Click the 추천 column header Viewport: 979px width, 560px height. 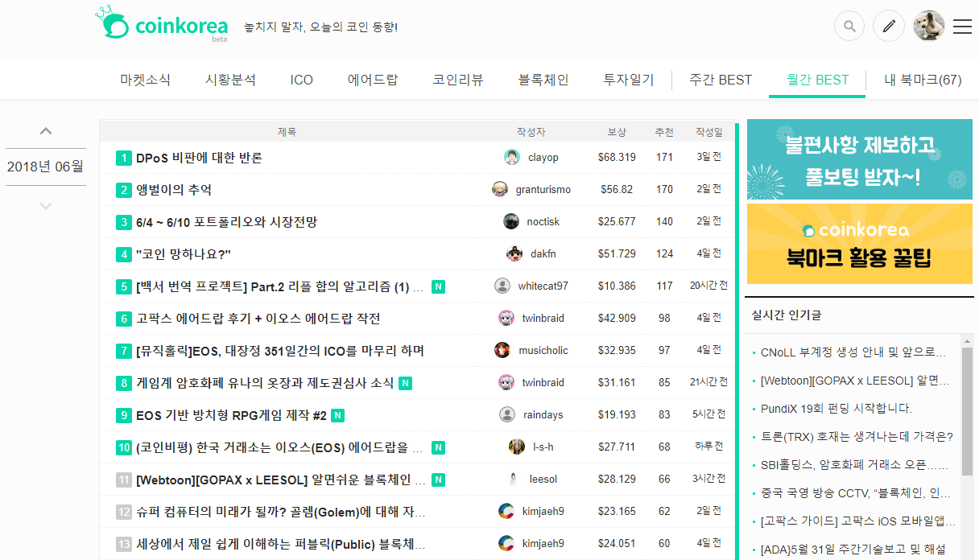(x=664, y=132)
